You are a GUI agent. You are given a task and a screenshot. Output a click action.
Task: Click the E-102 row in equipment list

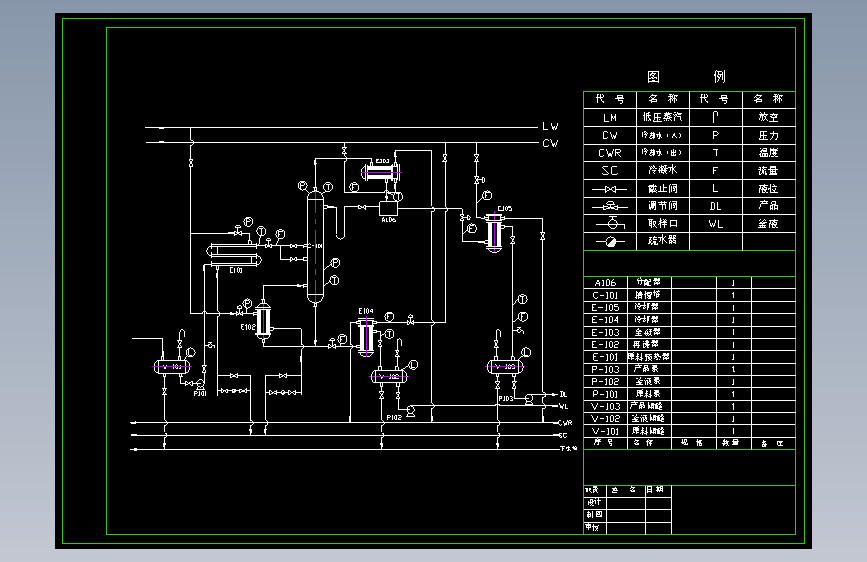[690, 344]
